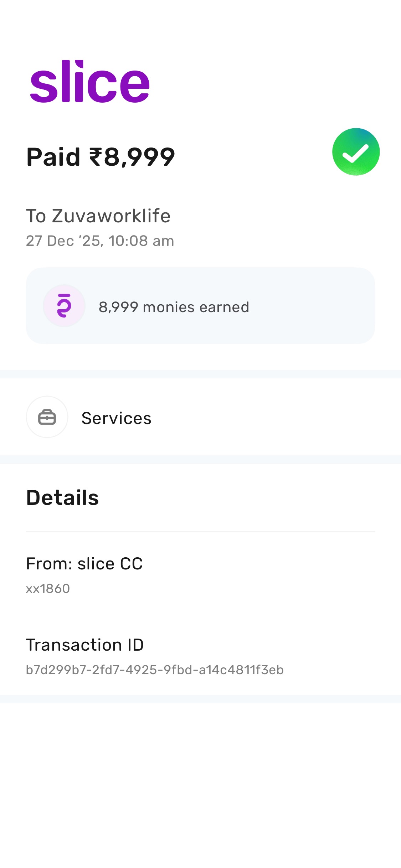This screenshot has width=401, height=868.
Task: Select the card number xx1860
Action: pyautogui.click(x=48, y=589)
